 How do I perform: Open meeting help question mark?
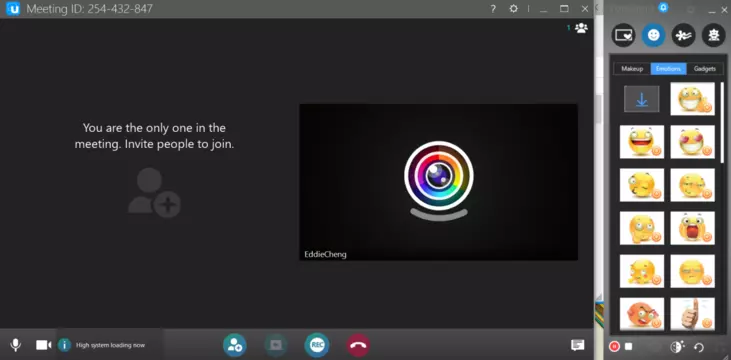[493, 8]
